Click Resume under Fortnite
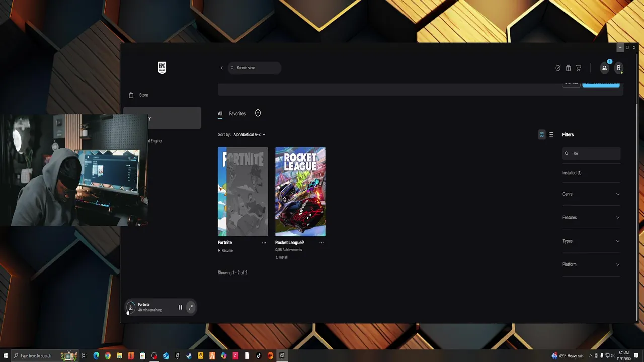Viewport: 644px width, 362px height. pos(225,250)
